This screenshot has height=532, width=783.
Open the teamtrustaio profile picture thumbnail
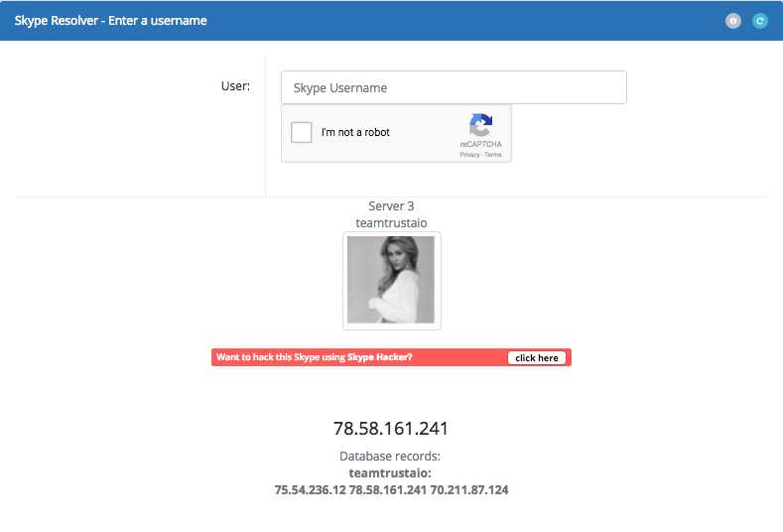391,280
